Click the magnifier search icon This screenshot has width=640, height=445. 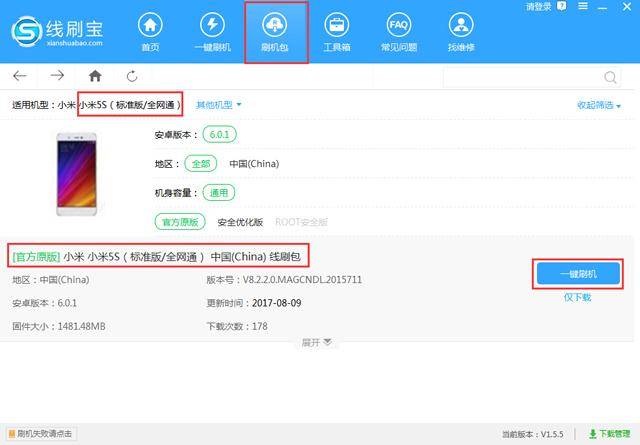point(610,77)
